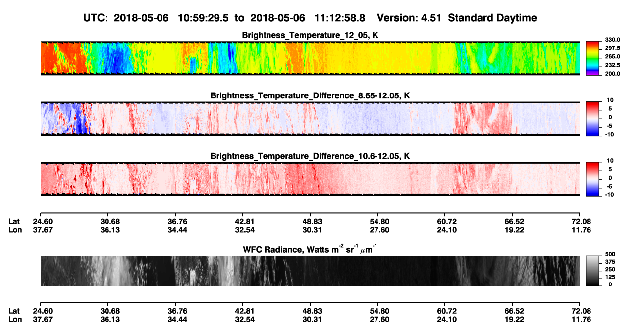Click the 'Brightness_Temperature_12_05, K' panel title
This screenshot has width=644, height=330.
pos(310,35)
